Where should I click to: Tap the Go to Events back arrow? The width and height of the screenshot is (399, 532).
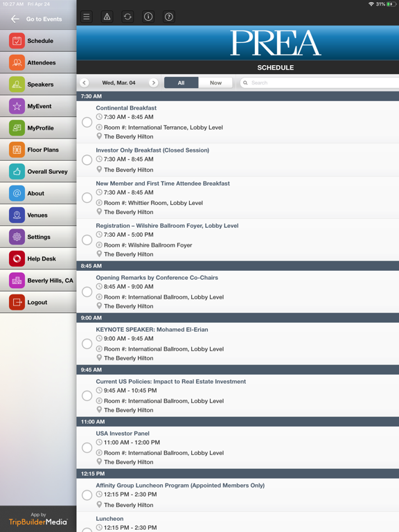[15, 19]
